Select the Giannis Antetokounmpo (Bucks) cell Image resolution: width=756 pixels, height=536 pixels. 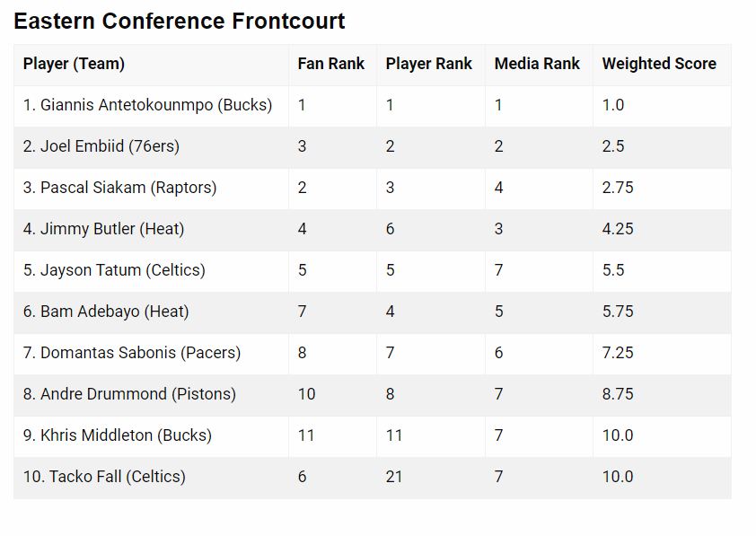147,105
